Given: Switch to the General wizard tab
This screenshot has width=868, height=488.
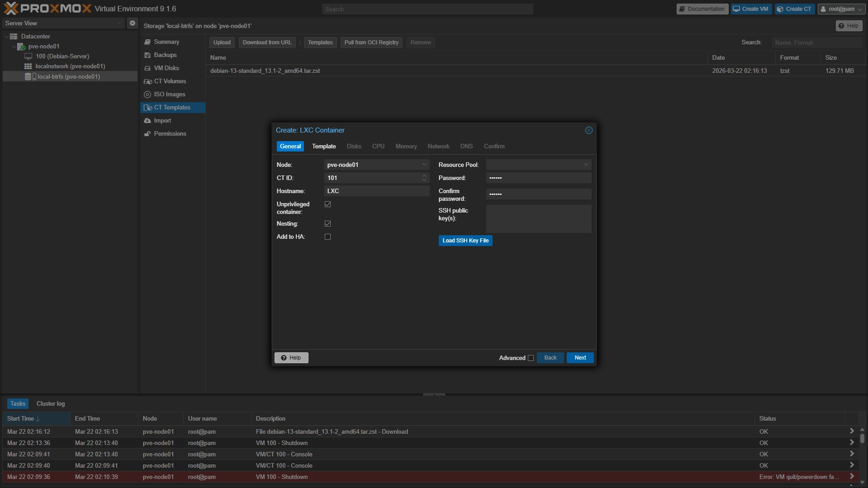Looking at the screenshot, I should tap(290, 147).
